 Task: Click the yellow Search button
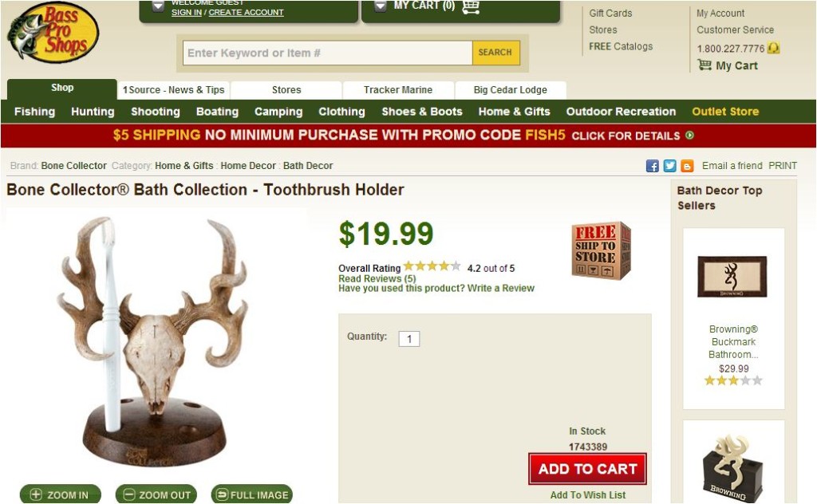point(495,53)
